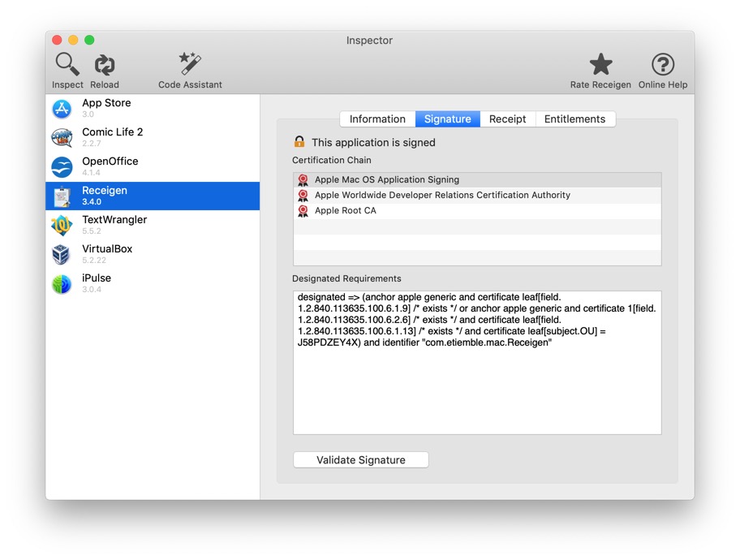
Task: Show the Entitlements tab
Action: coord(574,119)
